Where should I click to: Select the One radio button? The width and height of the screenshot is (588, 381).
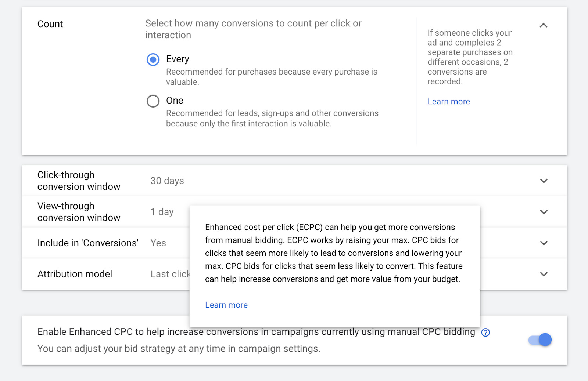pyautogui.click(x=153, y=101)
